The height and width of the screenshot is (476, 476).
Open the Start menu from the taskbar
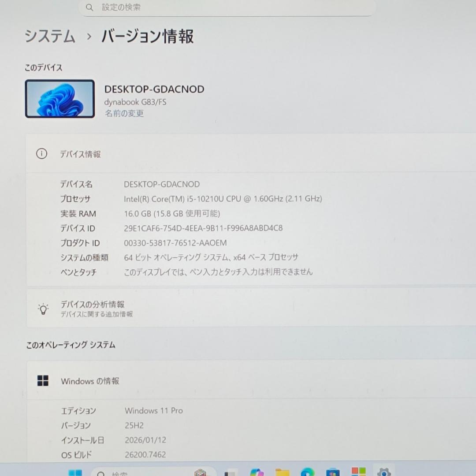[x=75, y=472]
